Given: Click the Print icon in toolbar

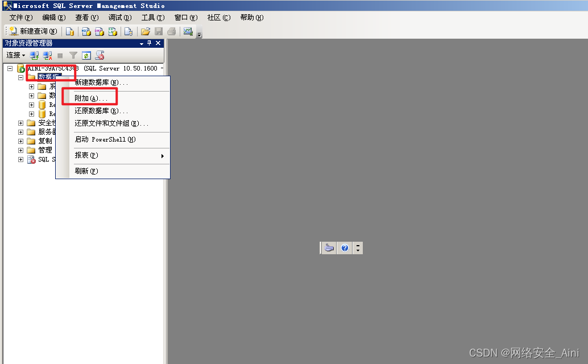Looking at the screenshot, I should pos(171,31).
